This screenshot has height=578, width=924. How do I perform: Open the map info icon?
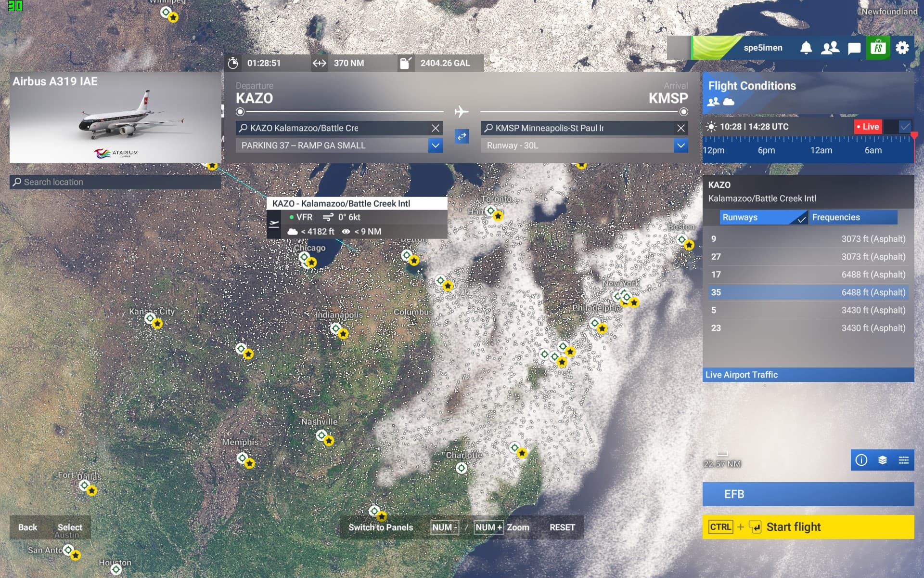pos(861,460)
